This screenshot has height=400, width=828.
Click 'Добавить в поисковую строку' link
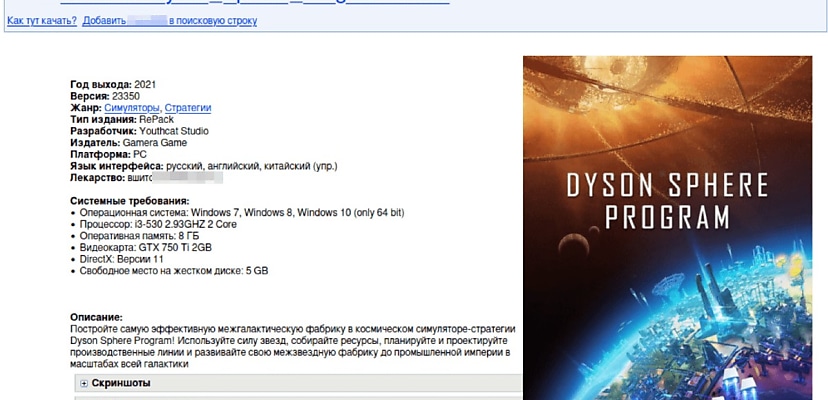coord(170,21)
